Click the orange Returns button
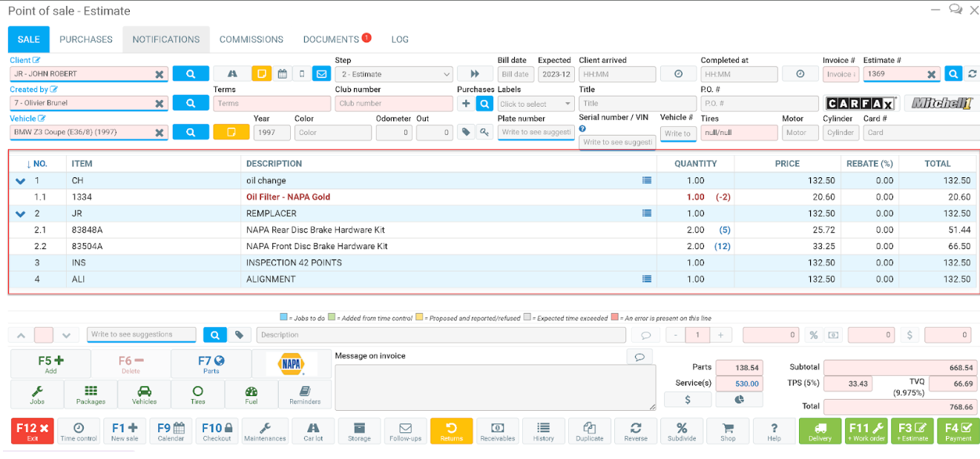980x459 pixels. [x=451, y=431]
